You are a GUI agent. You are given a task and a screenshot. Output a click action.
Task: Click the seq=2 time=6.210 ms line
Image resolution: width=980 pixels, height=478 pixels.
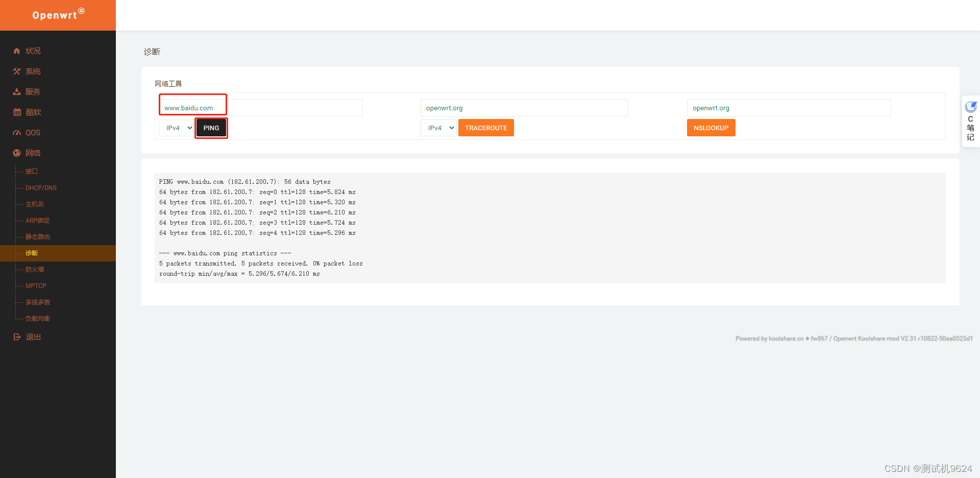[x=257, y=212]
